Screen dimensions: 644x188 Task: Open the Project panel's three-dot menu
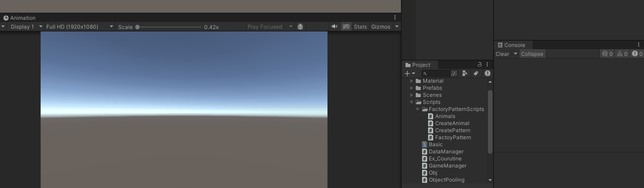click(487, 64)
